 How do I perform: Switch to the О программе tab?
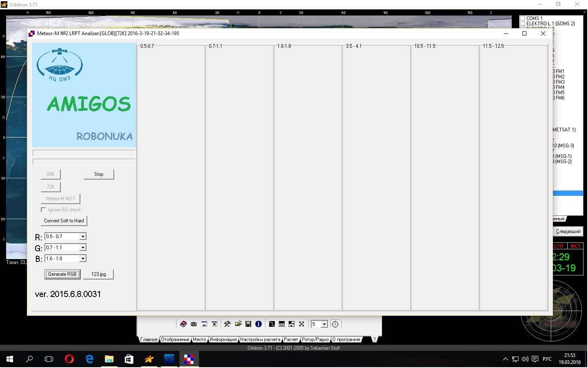(346, 340)
